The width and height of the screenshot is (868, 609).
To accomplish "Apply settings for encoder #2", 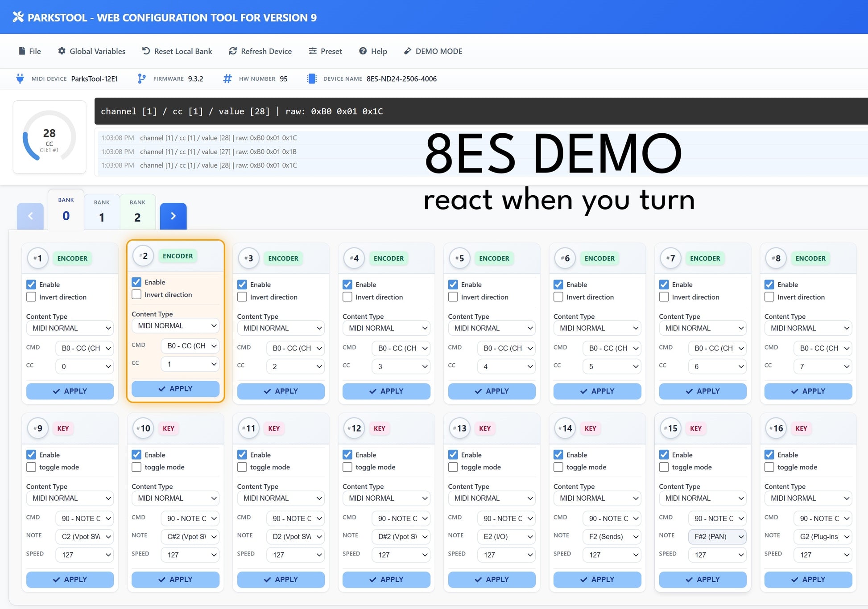I will tap(175, 388).
